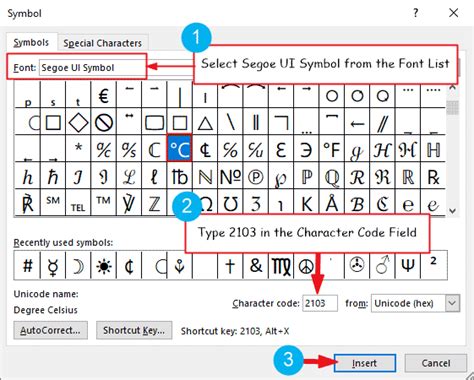Select the Degree Fahrenheit symbol
This screenshot has height=380, width=474.
331,148
